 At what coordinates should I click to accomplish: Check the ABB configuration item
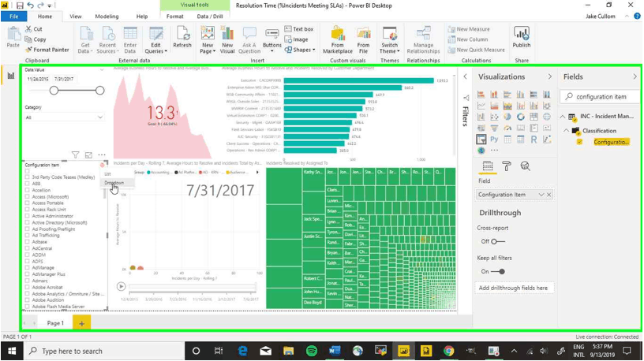coord(27,184)
